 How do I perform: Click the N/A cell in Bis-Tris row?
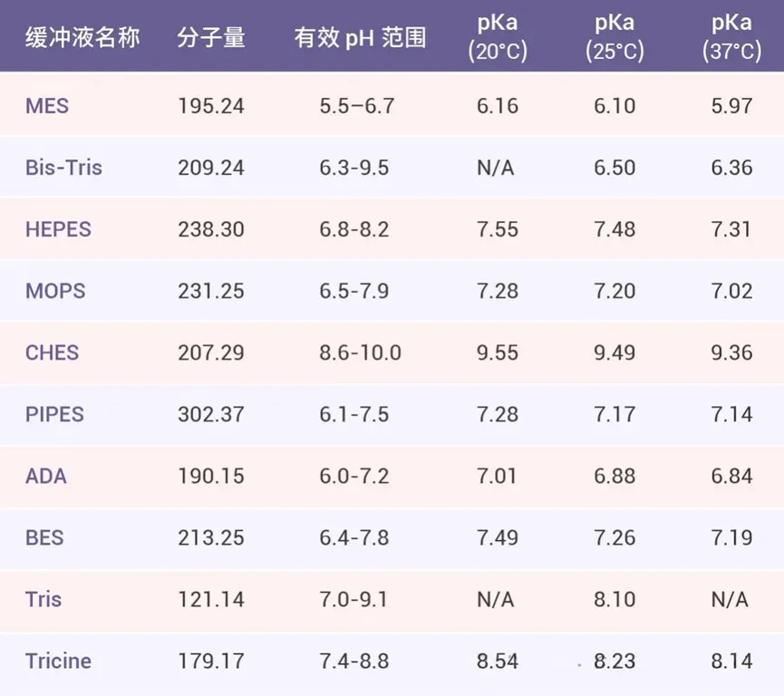[x=497, y=168]
